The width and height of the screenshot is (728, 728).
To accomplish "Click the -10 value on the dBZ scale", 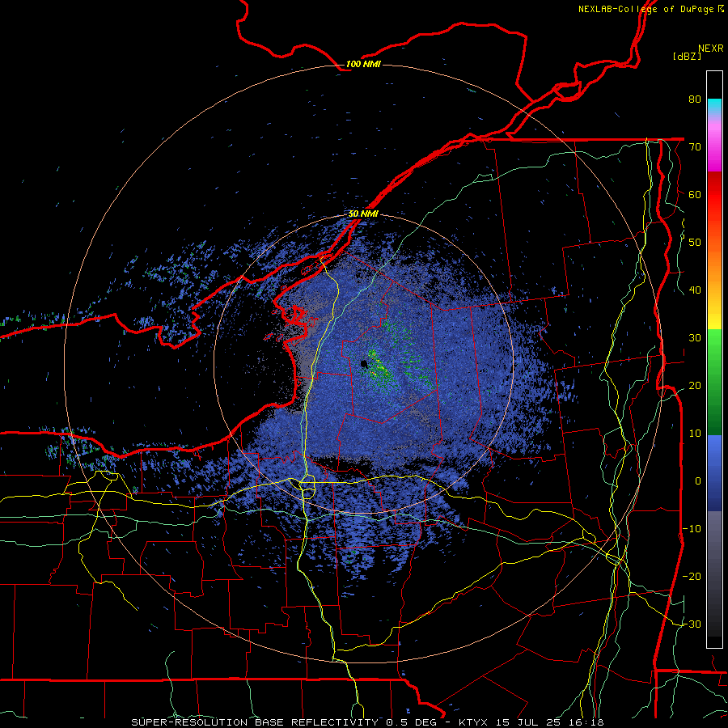I will point(692,528).
